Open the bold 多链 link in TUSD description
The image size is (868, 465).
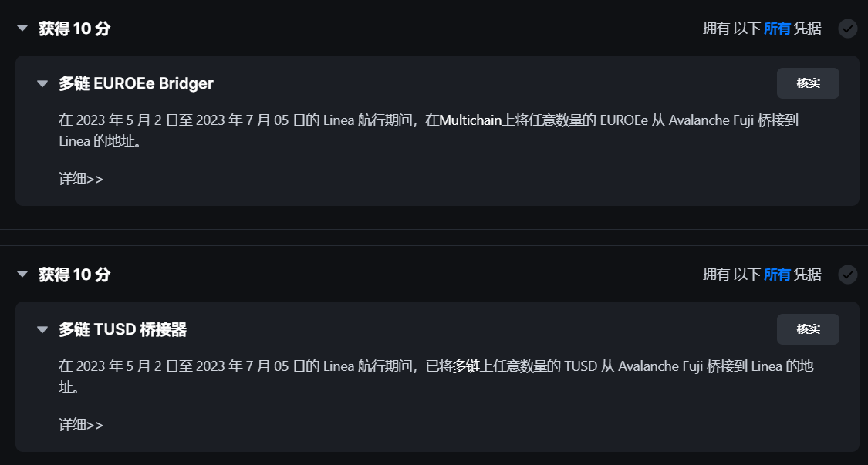(x=467, y=366)
